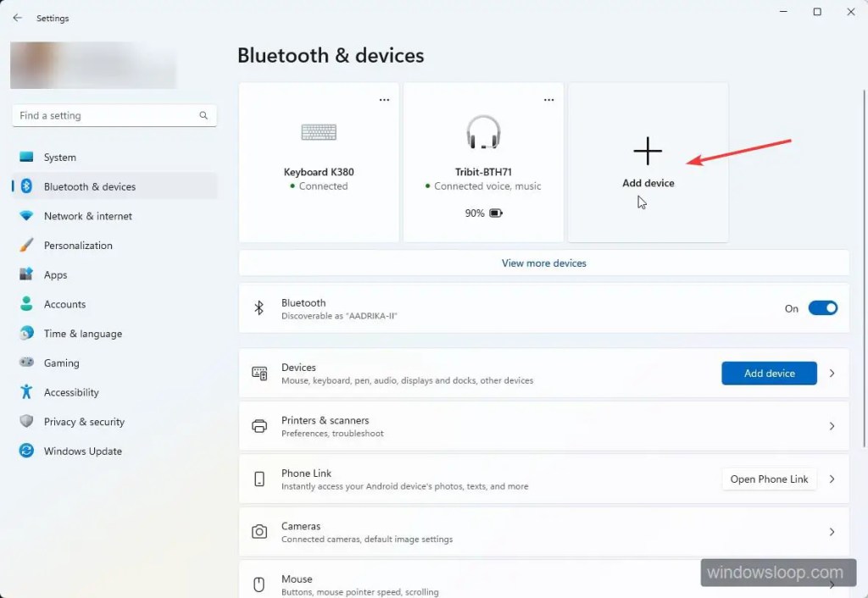This screenshot has height=598, width=868.
Task: Click the Windows Update sync icon
Action: (x=26, y=451)
